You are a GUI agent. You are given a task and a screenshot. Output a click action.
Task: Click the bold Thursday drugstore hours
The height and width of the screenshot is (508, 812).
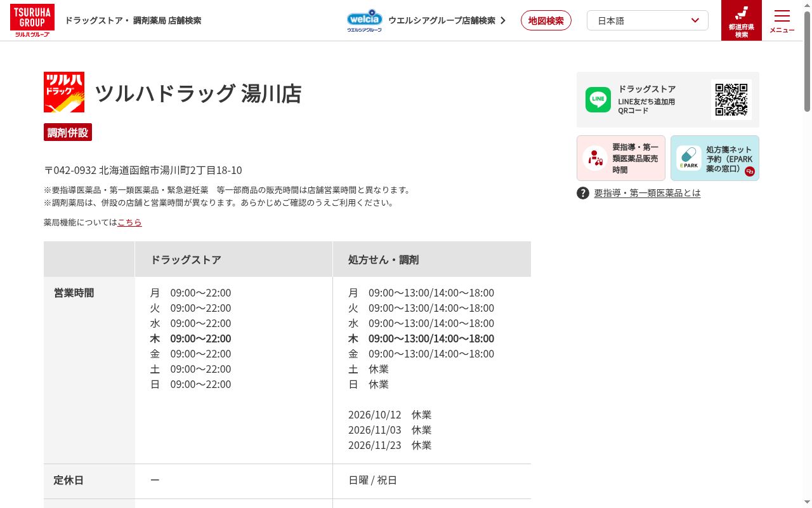[190, 338]
